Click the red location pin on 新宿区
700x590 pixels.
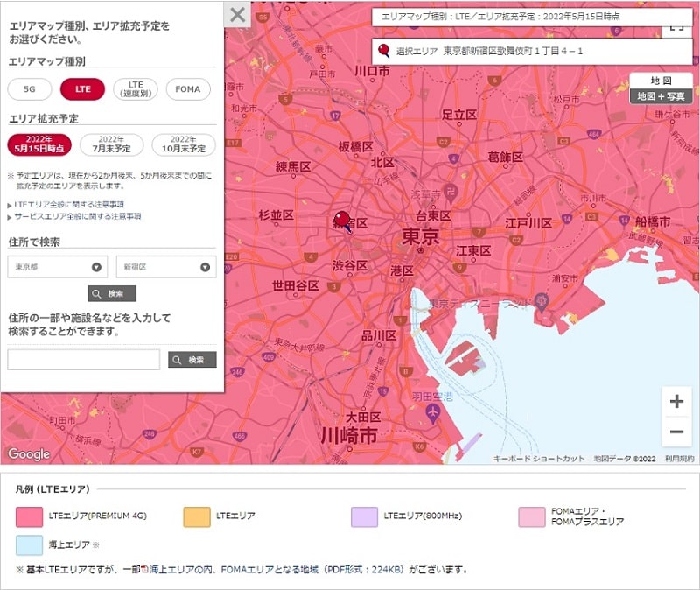342,221
